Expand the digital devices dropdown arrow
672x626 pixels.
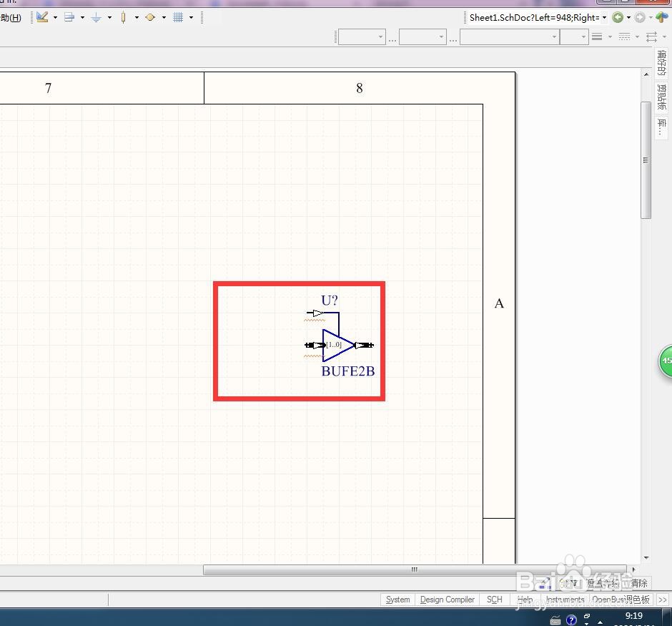(x=137, y=18)
